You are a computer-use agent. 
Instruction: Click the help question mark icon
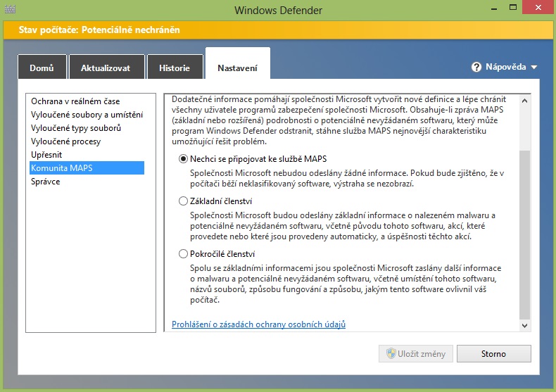(476, 67)
